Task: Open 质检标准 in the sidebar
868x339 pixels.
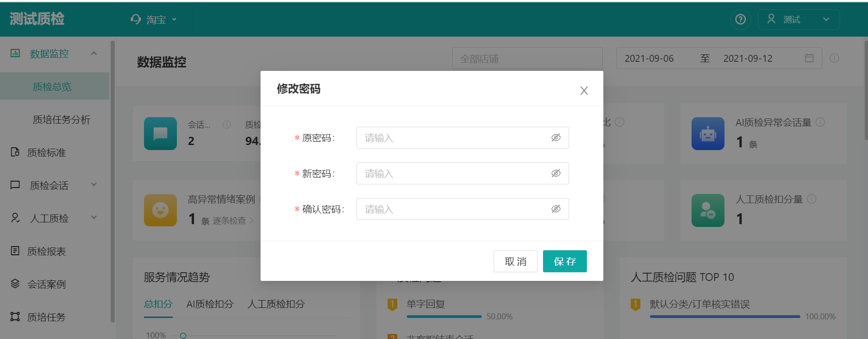Action: click(46, 152)
